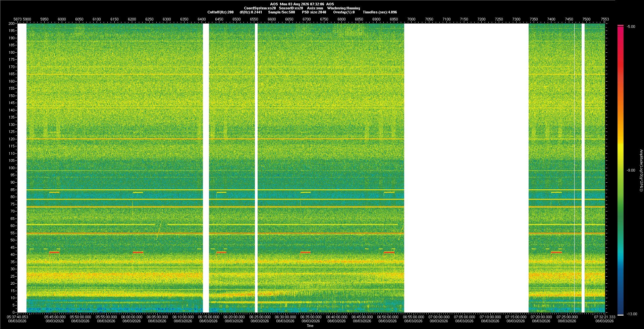Click the top axis tick label 6800
644x329 pixels.
341,19
